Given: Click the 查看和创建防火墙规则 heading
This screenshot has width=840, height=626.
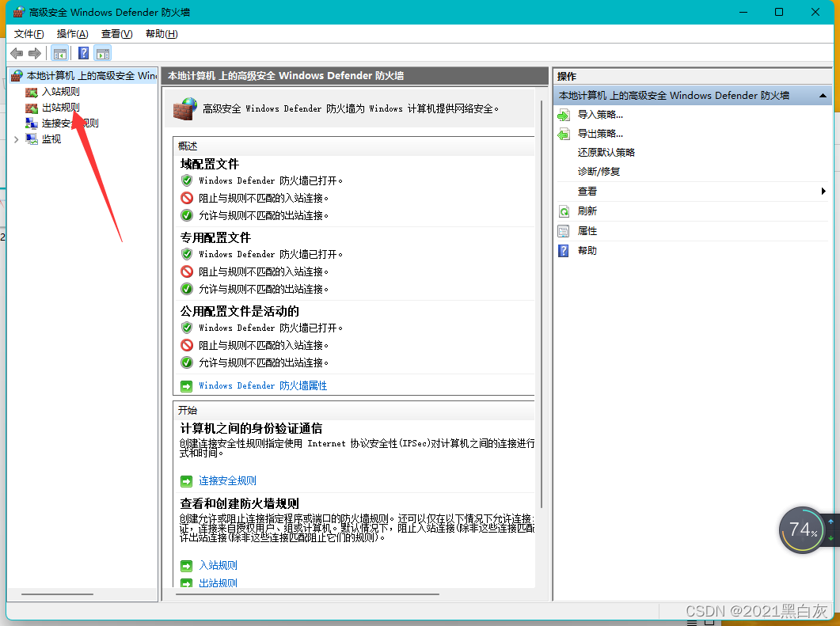Looking at the screenshot, I should point(239,504).
